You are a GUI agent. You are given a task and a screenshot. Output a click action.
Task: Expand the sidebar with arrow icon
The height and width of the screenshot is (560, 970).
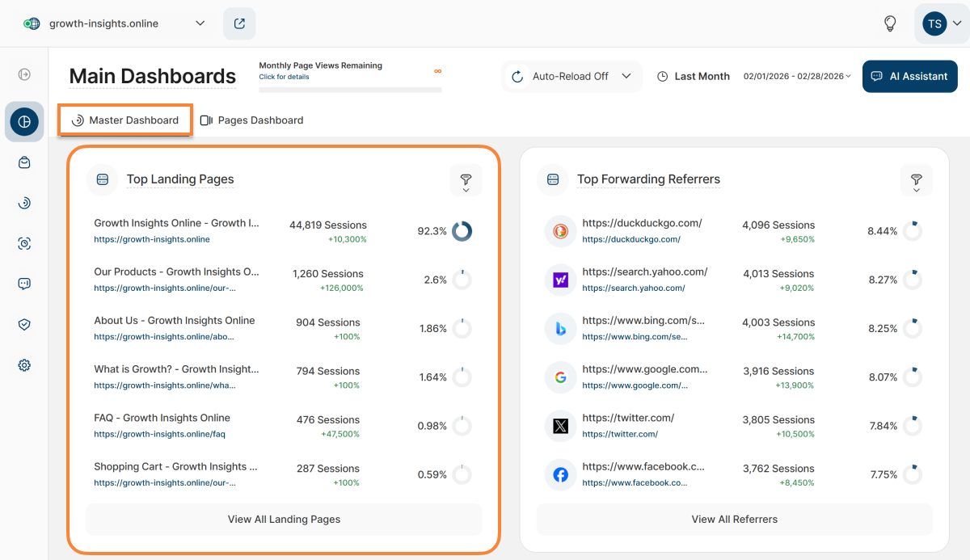tap(24, 74)
